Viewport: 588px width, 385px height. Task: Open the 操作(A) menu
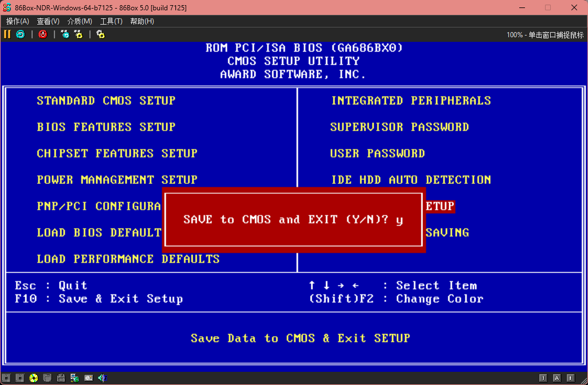[18, 21]
